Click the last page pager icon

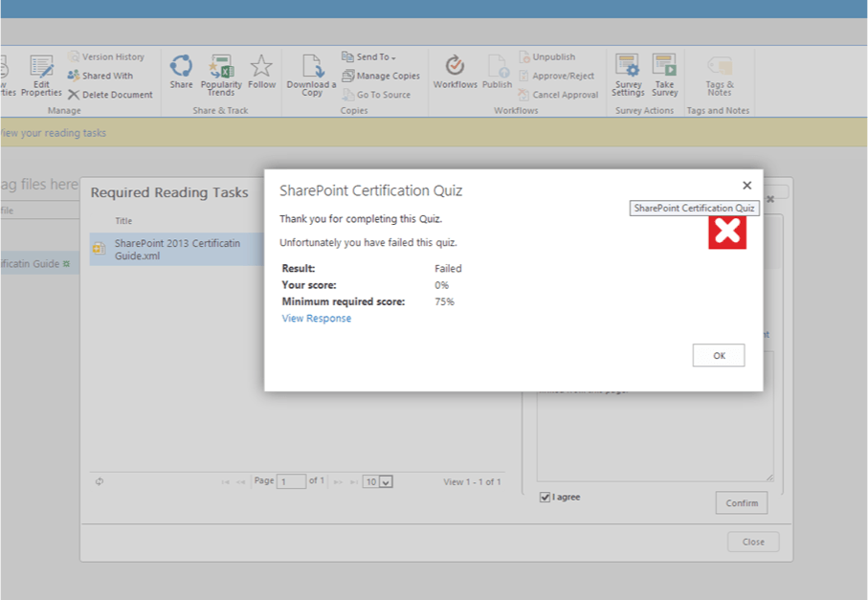354,482
